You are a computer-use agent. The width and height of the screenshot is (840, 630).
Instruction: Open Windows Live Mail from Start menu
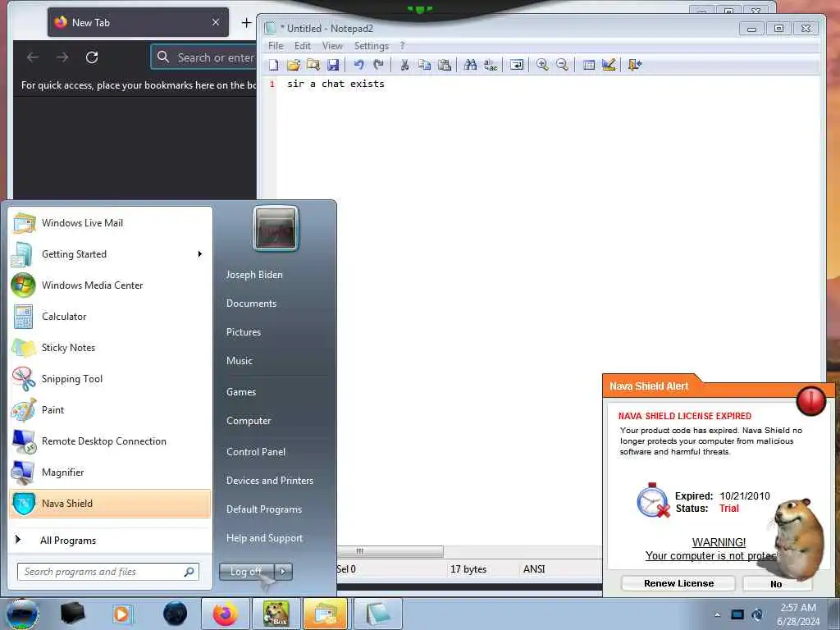click(111, 223)
